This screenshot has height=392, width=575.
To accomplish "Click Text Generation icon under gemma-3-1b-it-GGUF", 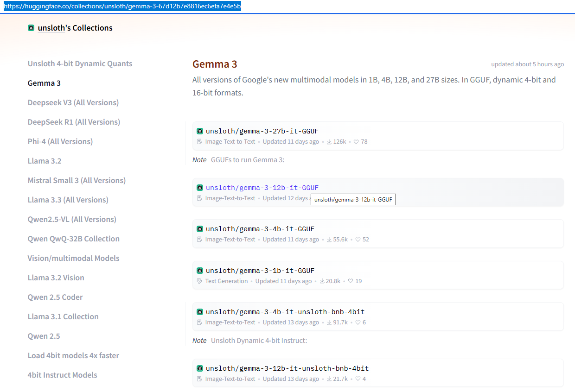I will (x=200, y=281).
